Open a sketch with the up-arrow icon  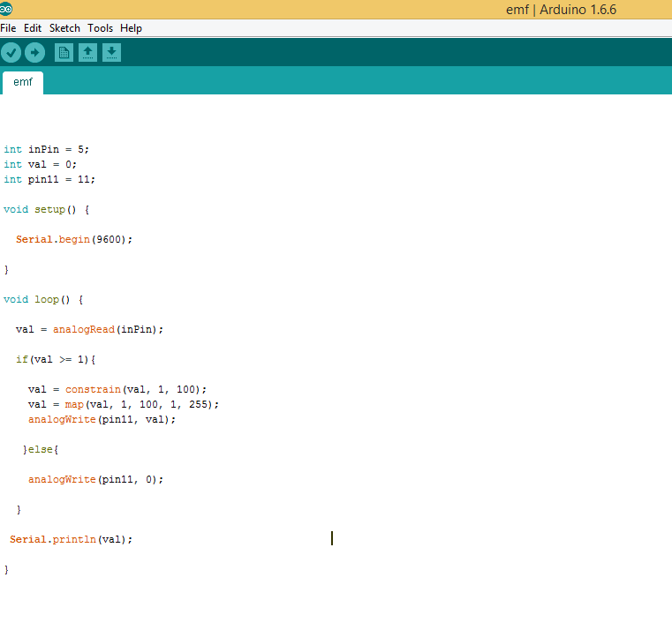coord(87,53)
